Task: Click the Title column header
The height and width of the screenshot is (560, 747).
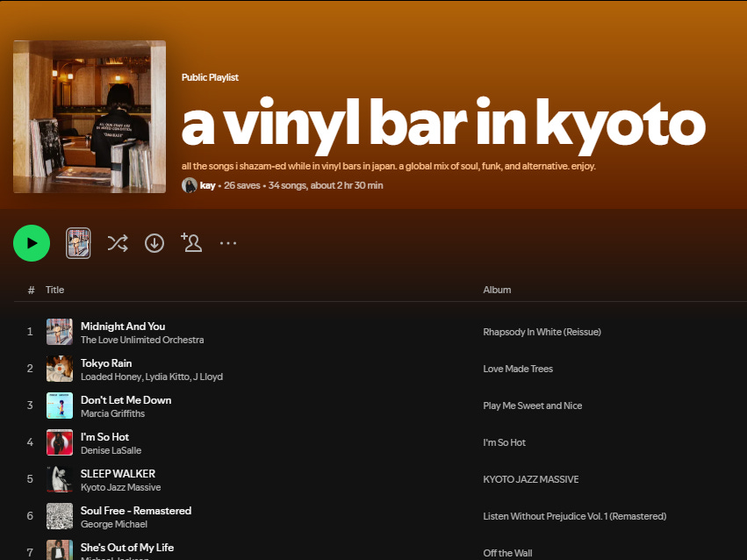Action: pyautogui.click(x=54, y=290)
